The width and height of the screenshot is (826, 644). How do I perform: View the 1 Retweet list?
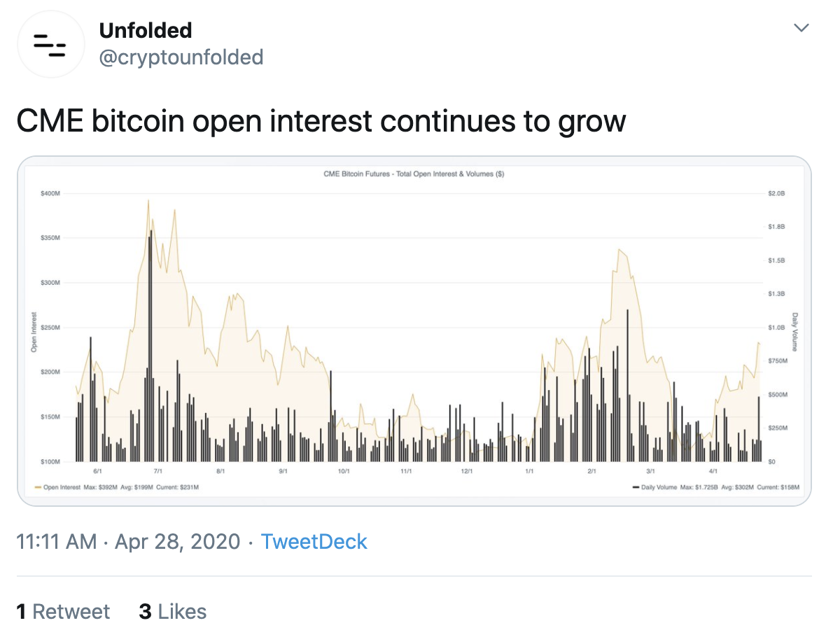(x=64, y=611)
